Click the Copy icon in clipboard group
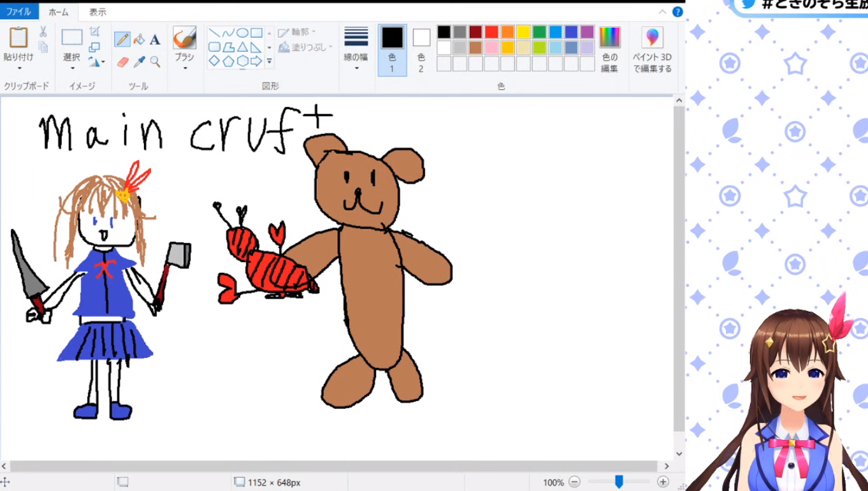Screen dimensions: 868x491 43,47
